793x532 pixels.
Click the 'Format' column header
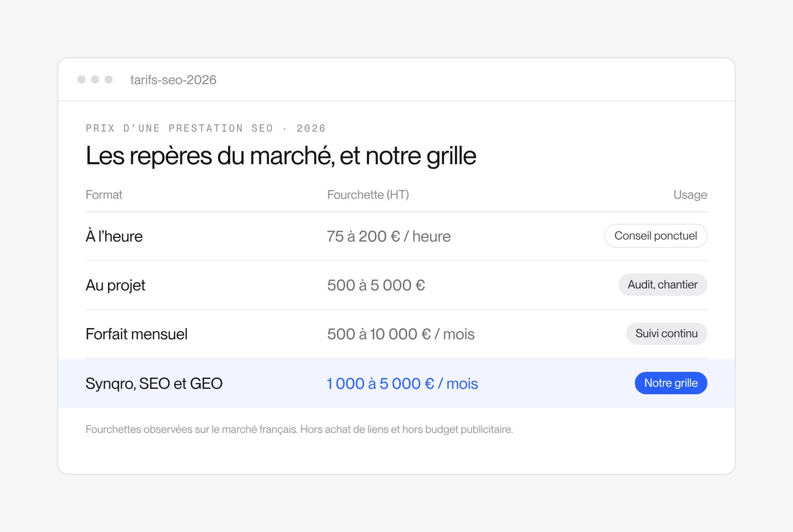pyautogui.click(x=104, y=195)
